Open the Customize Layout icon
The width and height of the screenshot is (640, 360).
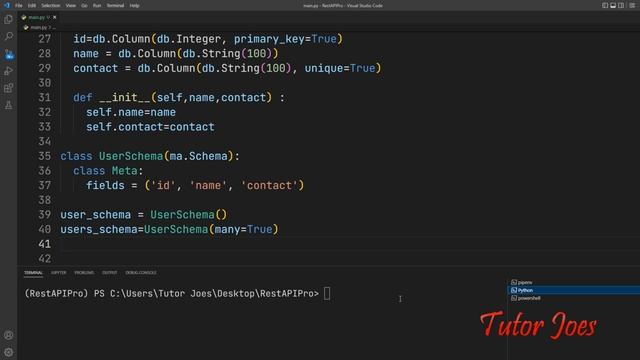coord(632,5)
